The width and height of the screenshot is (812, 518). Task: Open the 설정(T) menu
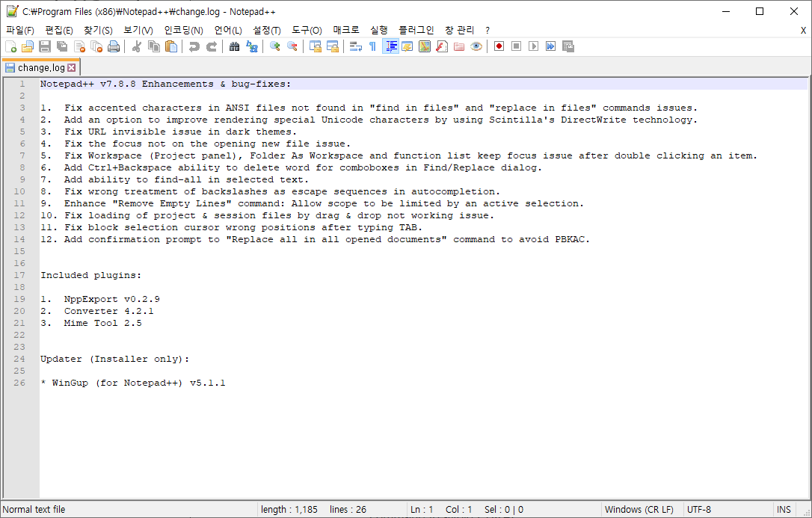pyautogui.click(x=267, y=31)
